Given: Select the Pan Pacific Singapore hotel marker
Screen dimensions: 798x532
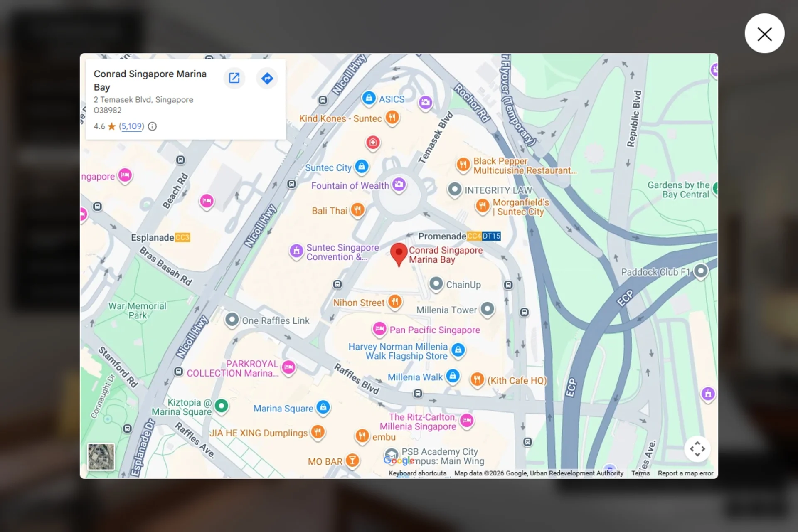Looking at the screenshot, I should pyautogui.click(x=379, y=329).
